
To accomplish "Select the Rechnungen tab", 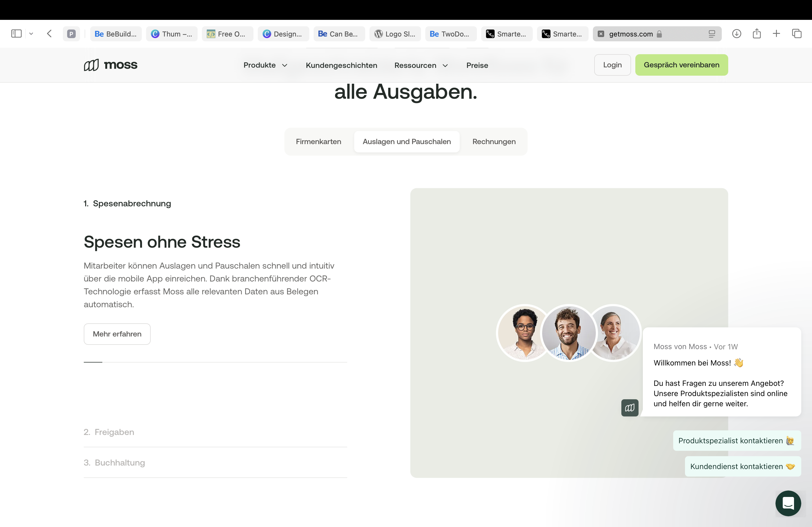I will pyautogui.click(x=494, y=141).
